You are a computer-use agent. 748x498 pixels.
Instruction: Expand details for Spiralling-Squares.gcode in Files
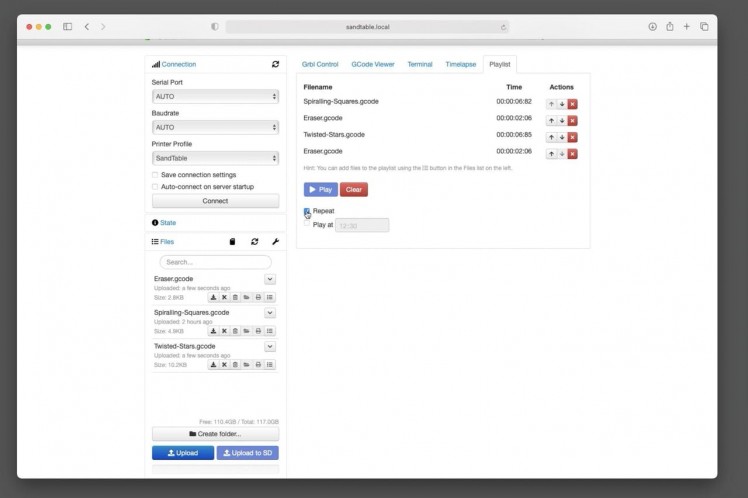click(x=270, y=313)
